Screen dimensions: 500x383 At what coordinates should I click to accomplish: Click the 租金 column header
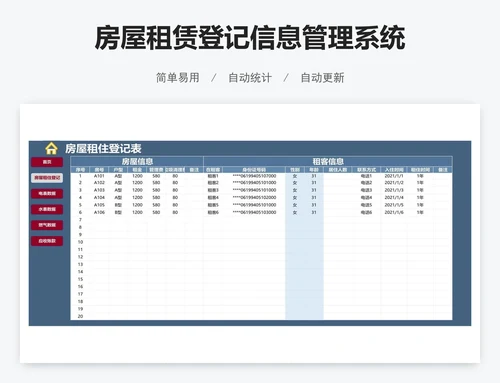pos(137,170)
